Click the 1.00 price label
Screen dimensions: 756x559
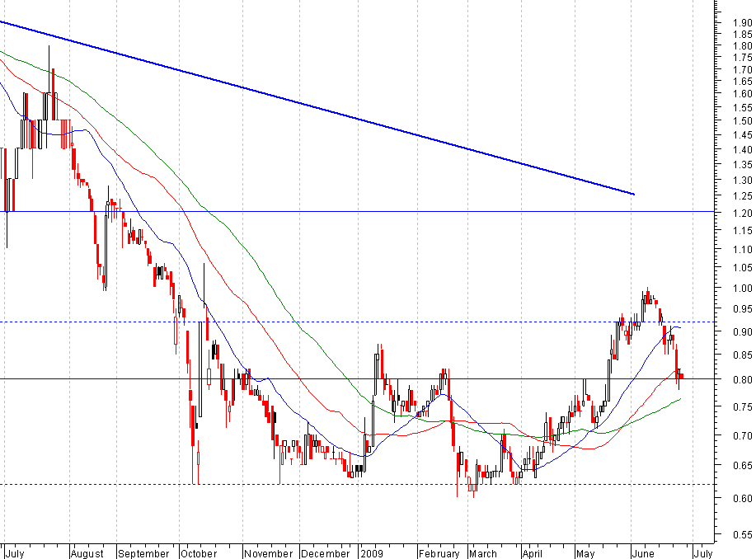tap(743, 288)
